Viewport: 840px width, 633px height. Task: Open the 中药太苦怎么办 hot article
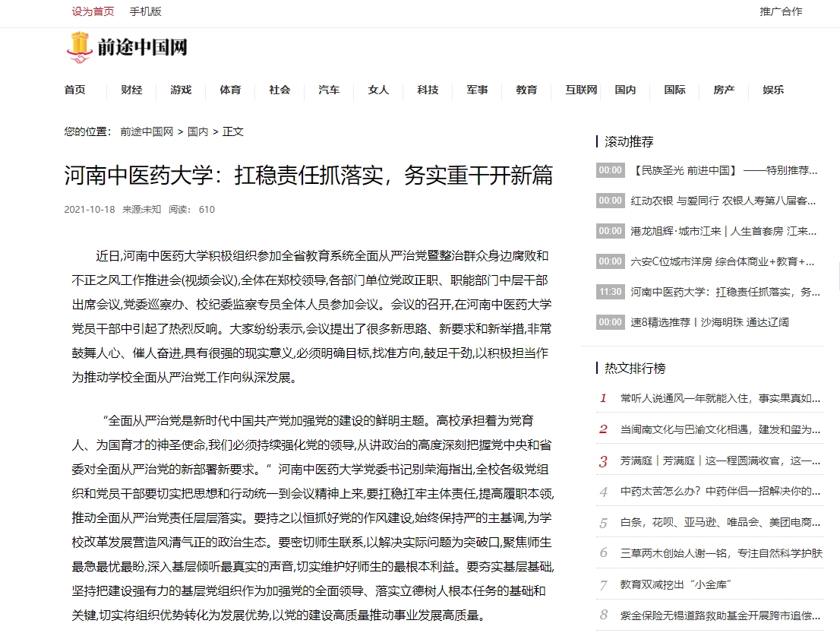pos(720,491)
